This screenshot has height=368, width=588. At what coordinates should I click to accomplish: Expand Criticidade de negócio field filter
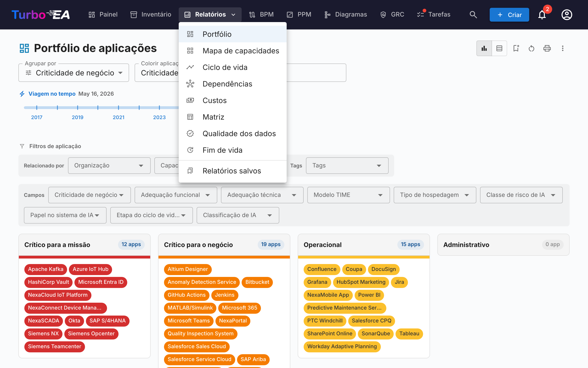pyautogui.click(x=90, y=195)
